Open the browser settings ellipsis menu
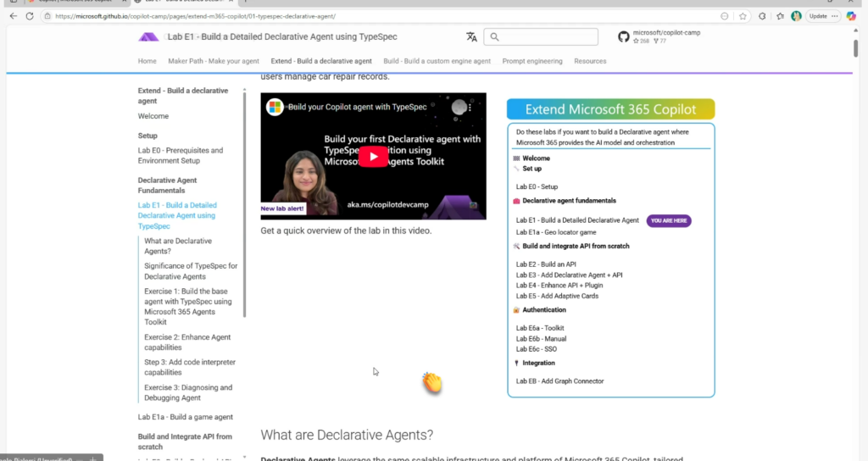Image resolution: width=868 pixels, height=461 pixels. pos(835,16)
